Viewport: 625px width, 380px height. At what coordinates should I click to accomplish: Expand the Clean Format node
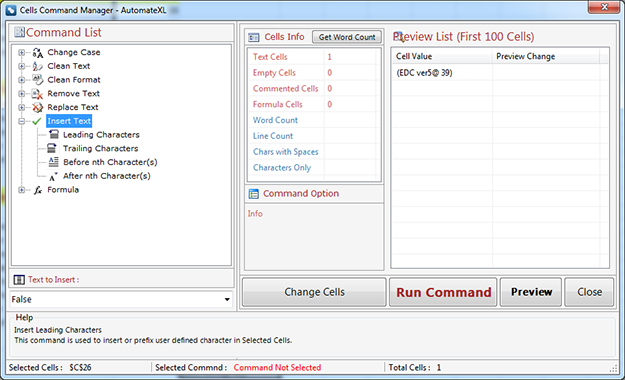(x=22, y=80)
